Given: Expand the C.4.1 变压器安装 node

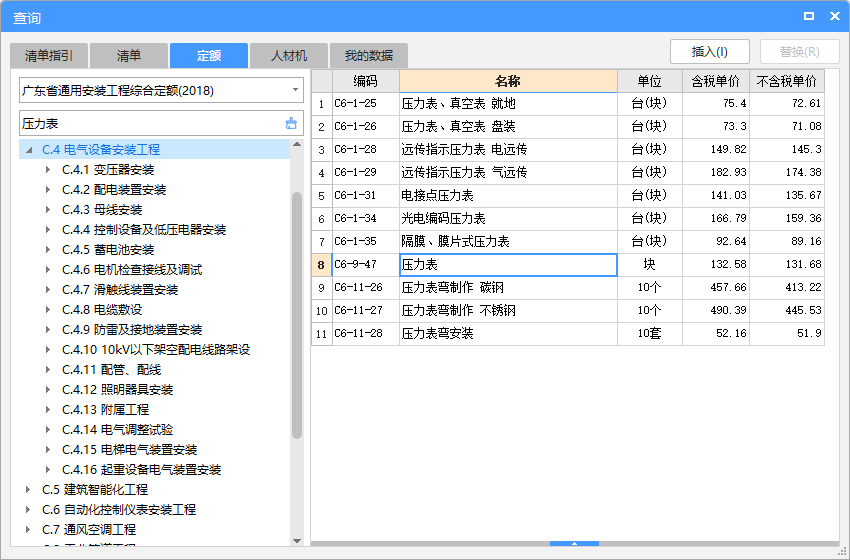Looking at the screenshot, I should coord(48,170).
